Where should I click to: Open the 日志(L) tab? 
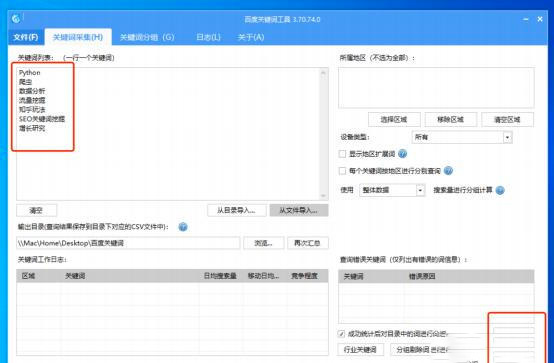click(208, 37)
